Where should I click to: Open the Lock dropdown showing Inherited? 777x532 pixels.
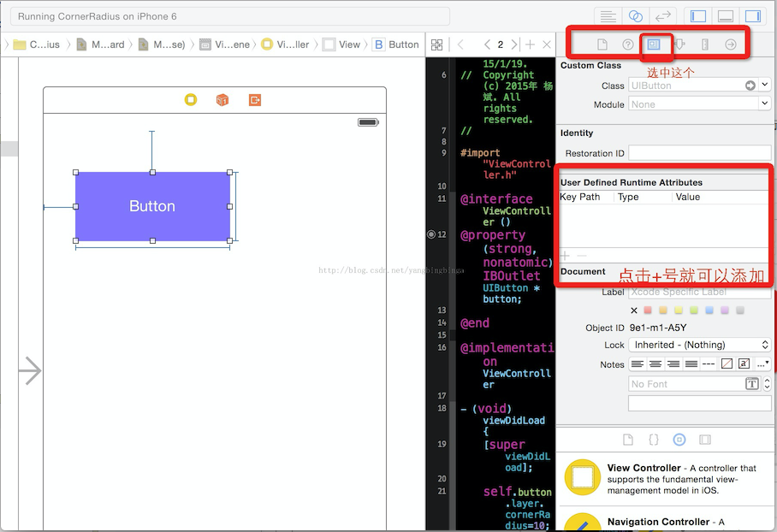coord(700,345)
